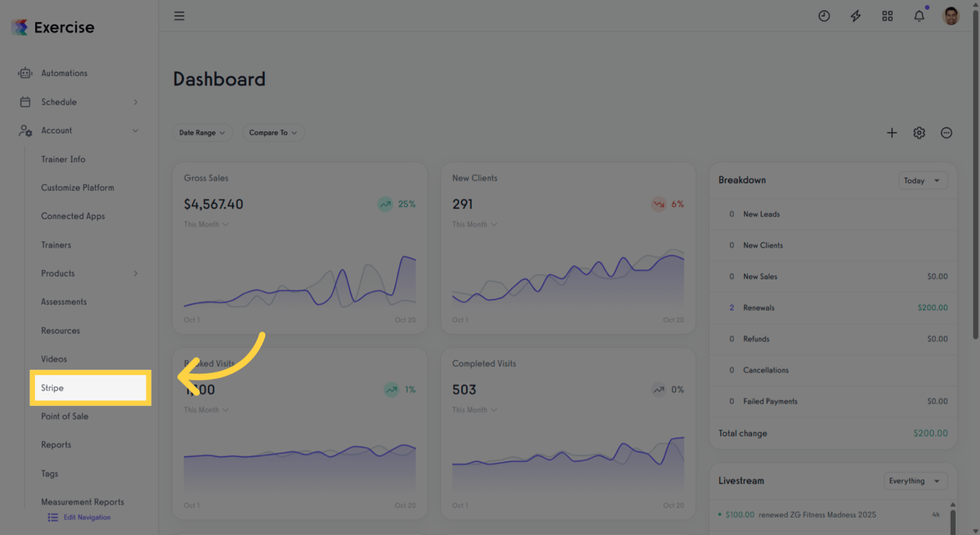Open the Compare To dropdown
The image size is (980, 535).
click(273, 133)
